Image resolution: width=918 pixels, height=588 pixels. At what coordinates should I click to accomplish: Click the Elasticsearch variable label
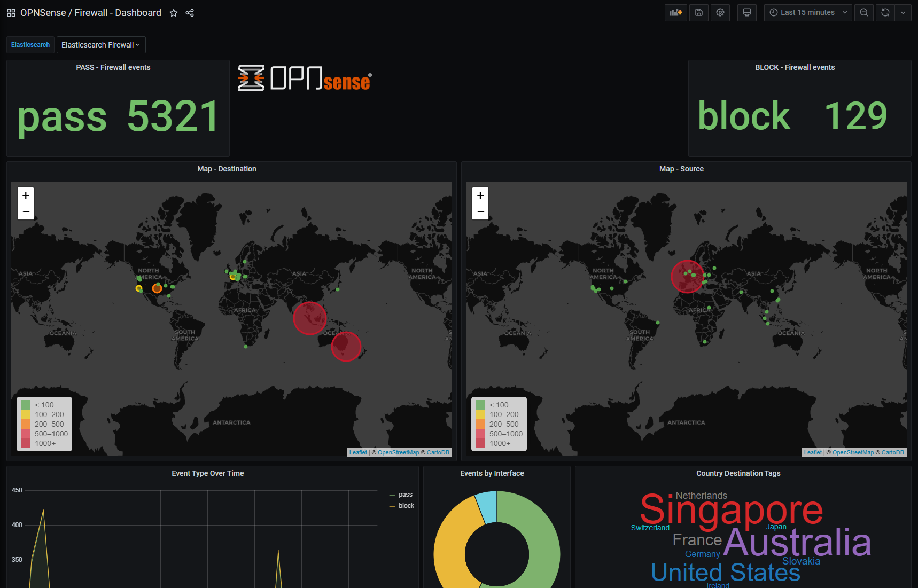click(30, 45)
